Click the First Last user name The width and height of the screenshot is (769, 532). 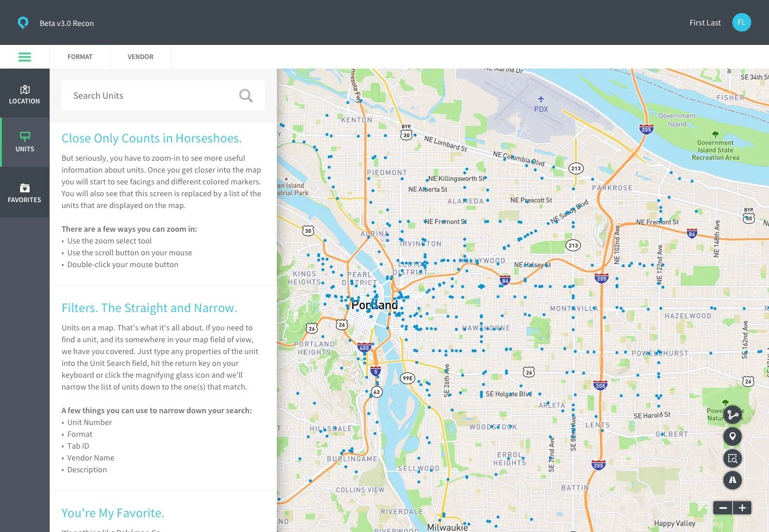(705, 23)
